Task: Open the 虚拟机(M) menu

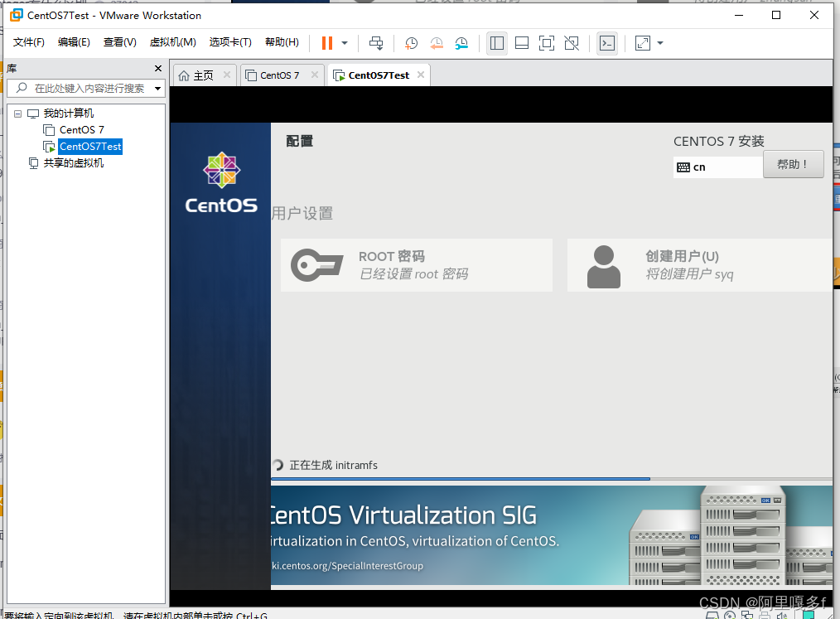Action: (172, 42)
